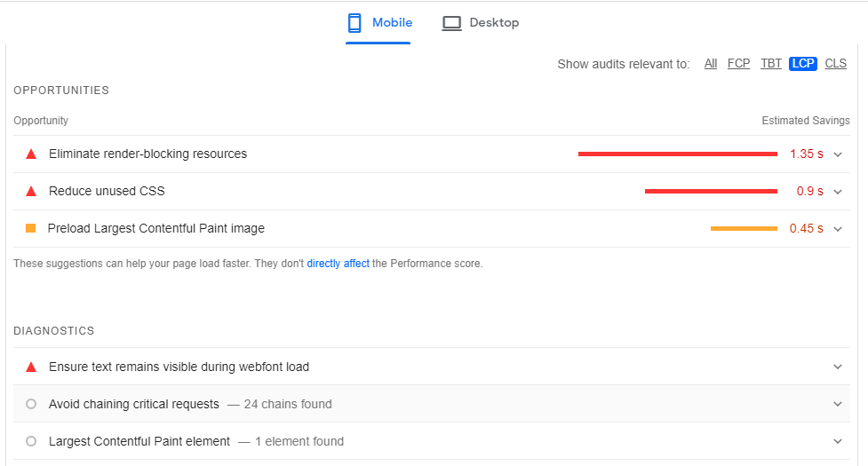
Task: Click the red 1.35 s savings bar
Action: 677,154
